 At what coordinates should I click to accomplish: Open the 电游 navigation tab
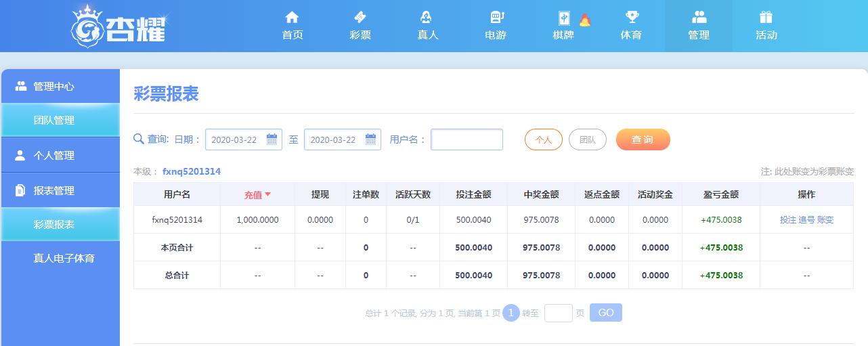click(x=496, y=26)
